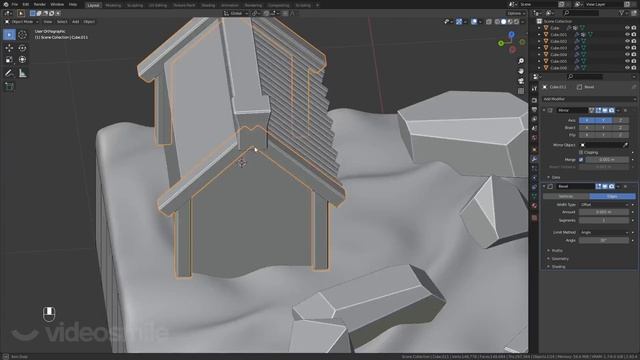The image size is (640, 360).
Task: Collapse the Mirror modifier panel
Action: pos(544,110)
